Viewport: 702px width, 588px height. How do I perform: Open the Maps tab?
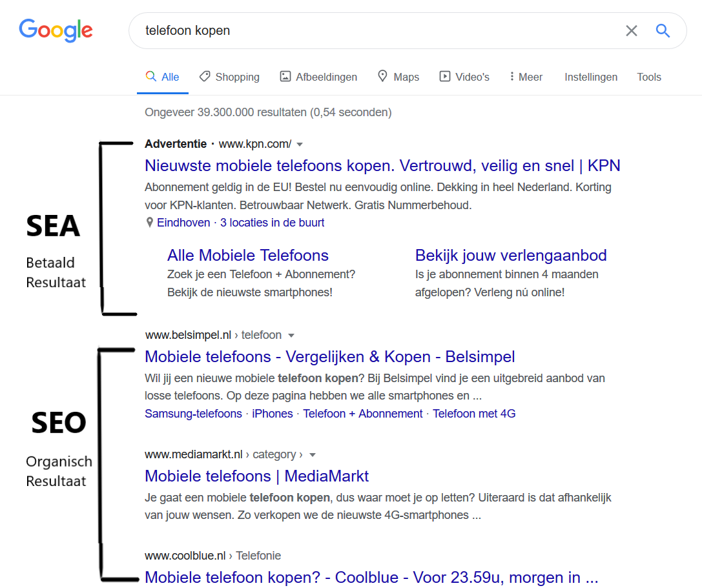pyautogui.click(x=398, y=77)
